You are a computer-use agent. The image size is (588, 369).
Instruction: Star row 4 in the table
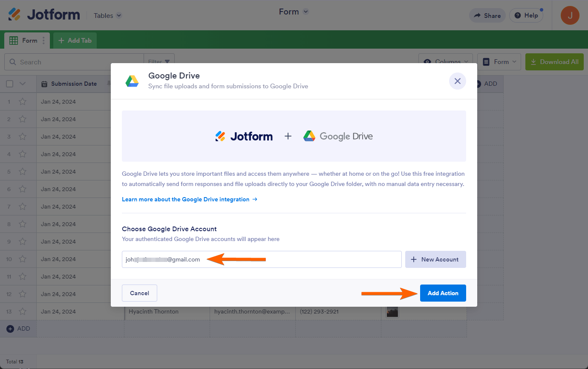pos(23,154)
